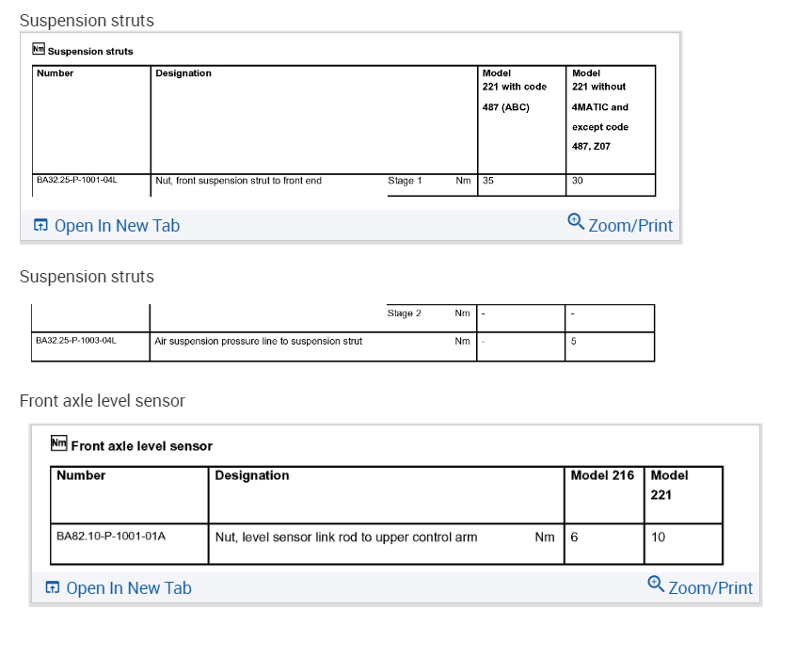The image size is (812, 658).
Task: Open Front axle level sensor table in new tab
Action: click(x=128, y=588)
